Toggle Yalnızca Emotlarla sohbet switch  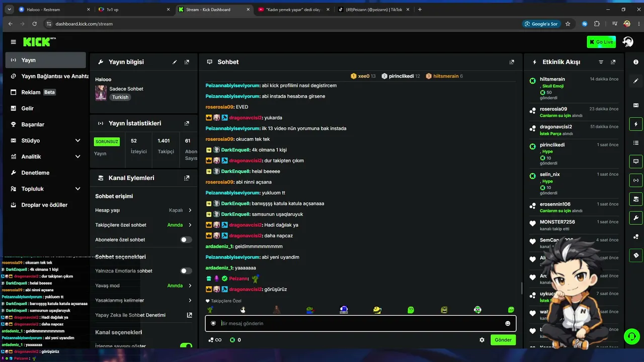(186, 271)
